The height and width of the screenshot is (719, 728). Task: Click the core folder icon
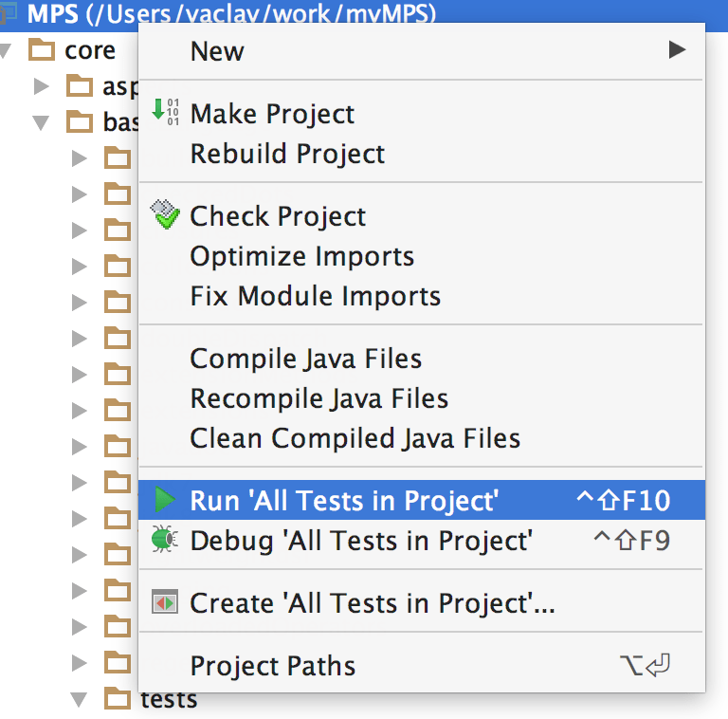(42, 49)
